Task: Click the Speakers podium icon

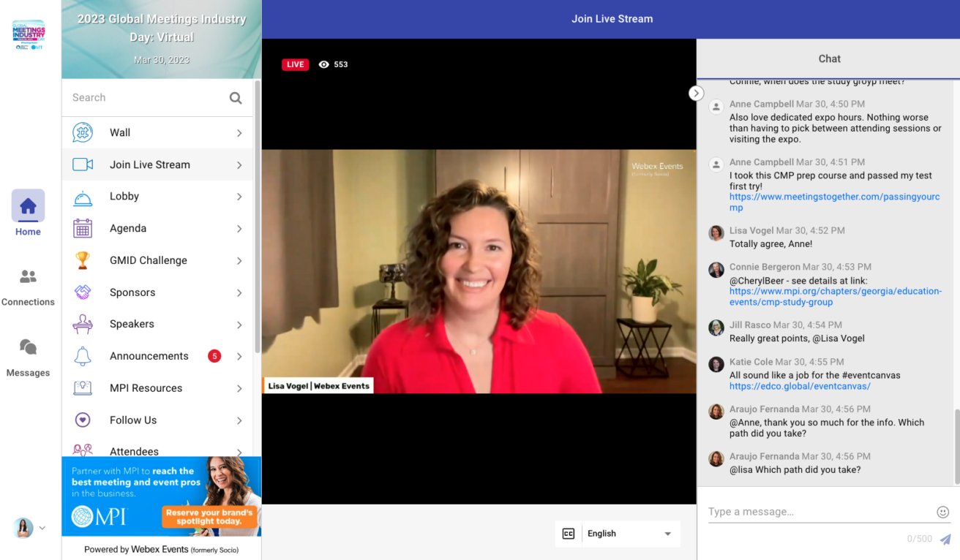Action: click(83, 324)
